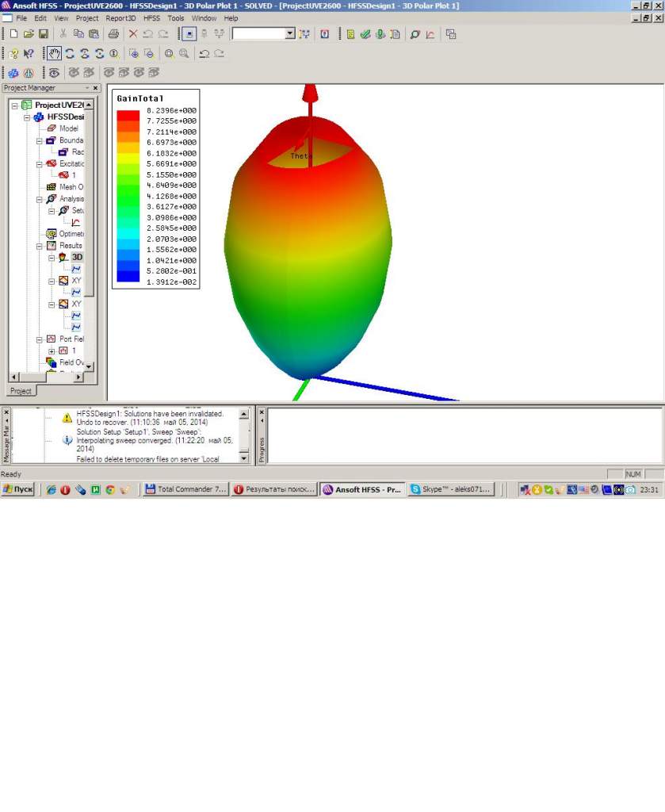The image size is (665, 812).
Task: Click the first Rotate view icon beside Pan
Action: click(70, 53)
